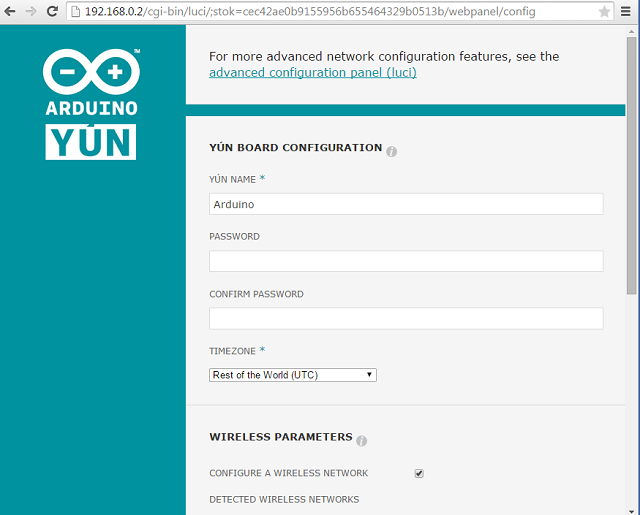The height and width of the screenshot is (515, 640).
Task: Click the Wireless Parameters heading
Action: (x=281, y=437)
